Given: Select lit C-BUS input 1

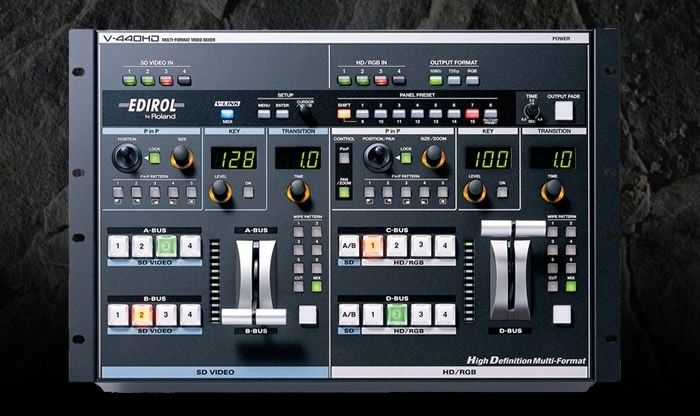Looking at the screenshot, I should click(x=373, y=246).
